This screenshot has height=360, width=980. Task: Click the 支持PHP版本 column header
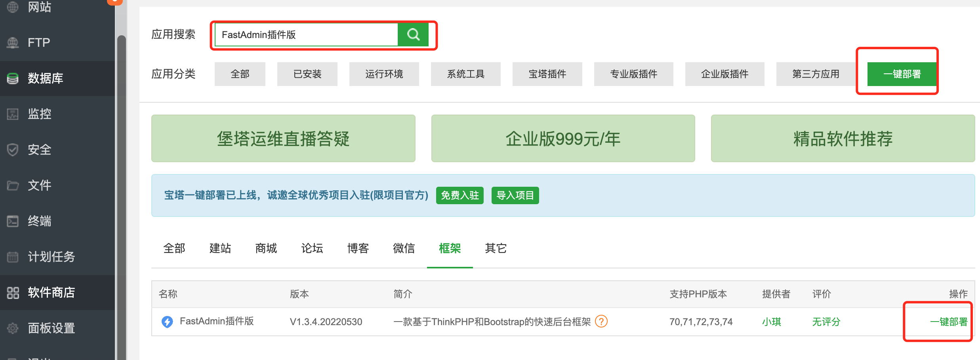698,294
